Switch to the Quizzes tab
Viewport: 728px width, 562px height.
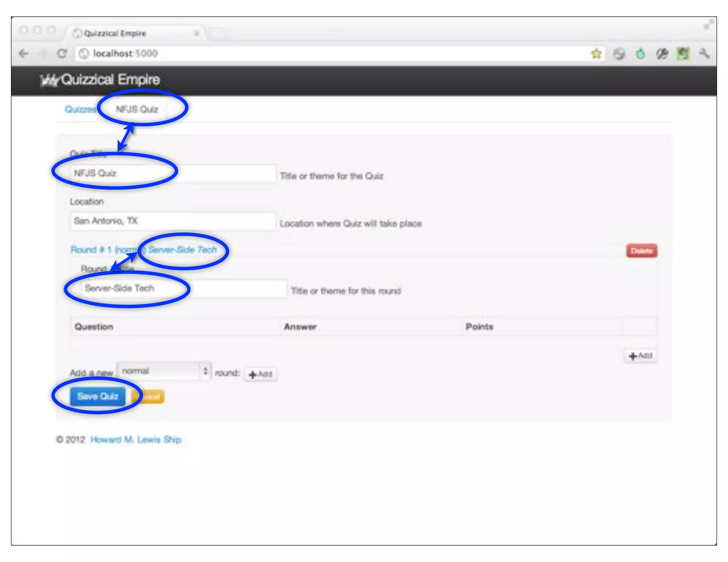coord(80,109)
